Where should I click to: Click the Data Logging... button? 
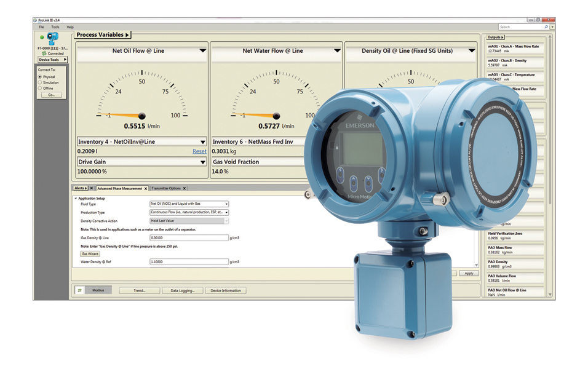pyautogui.click(x=183, y=291)
